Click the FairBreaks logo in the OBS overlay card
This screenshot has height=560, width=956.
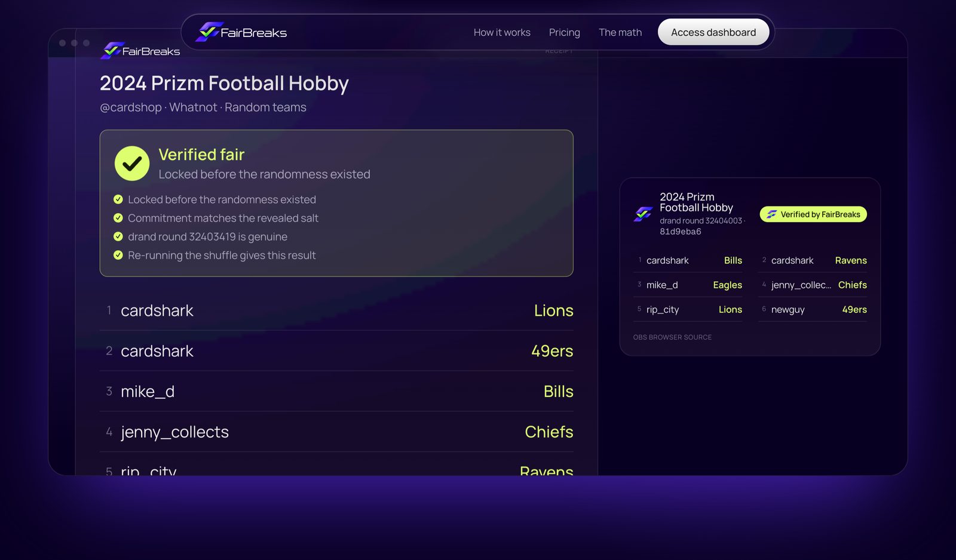644,214
